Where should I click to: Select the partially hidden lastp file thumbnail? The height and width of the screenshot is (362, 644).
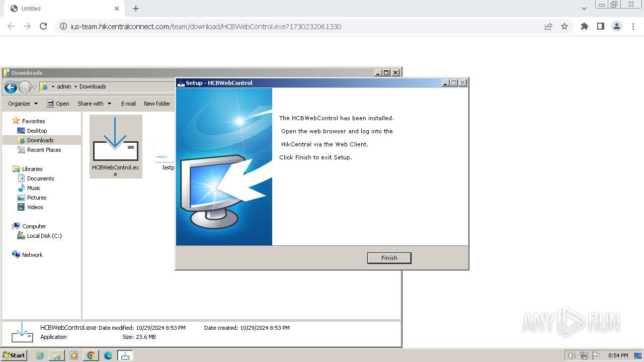tap(166, 155)
